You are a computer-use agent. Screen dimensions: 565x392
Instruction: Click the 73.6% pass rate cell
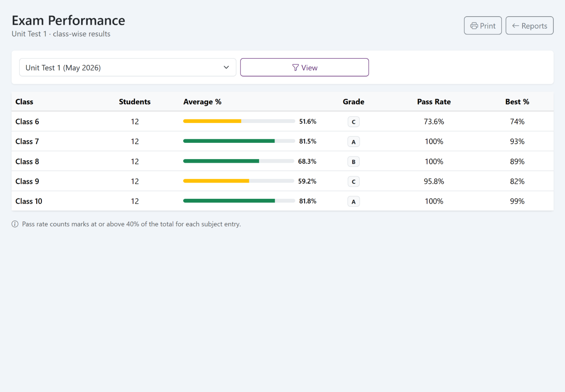coord(434,122)
